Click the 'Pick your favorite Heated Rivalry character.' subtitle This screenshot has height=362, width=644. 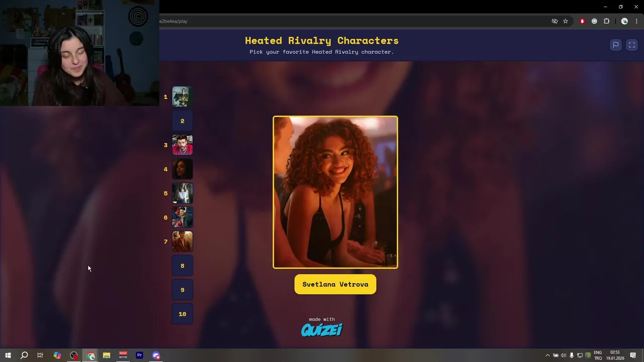pos(321,52)
